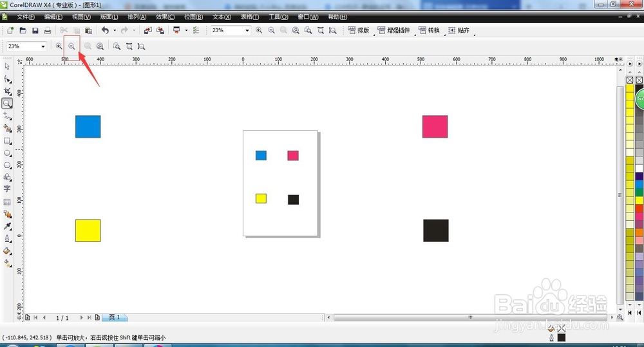Screen dimensions: 644x347
Task: Click the black fill swatch in status bar
Action: (x=562, y=337)
